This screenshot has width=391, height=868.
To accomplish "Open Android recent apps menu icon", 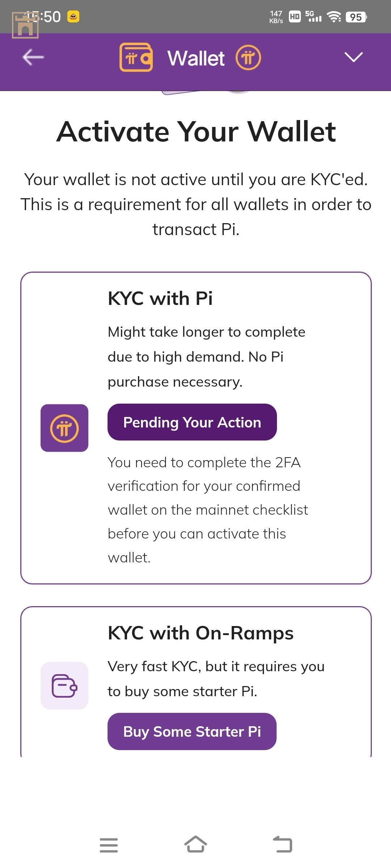I will coord(109,845).
